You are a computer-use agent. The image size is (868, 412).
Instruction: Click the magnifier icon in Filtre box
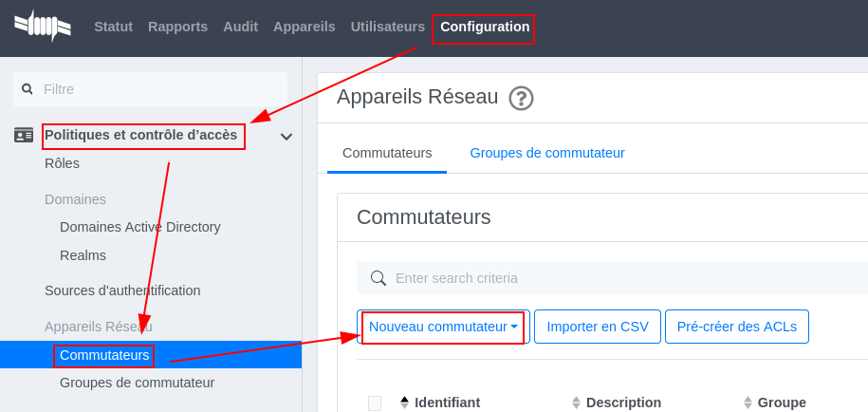pyautogui.click(x=27, y=89)
